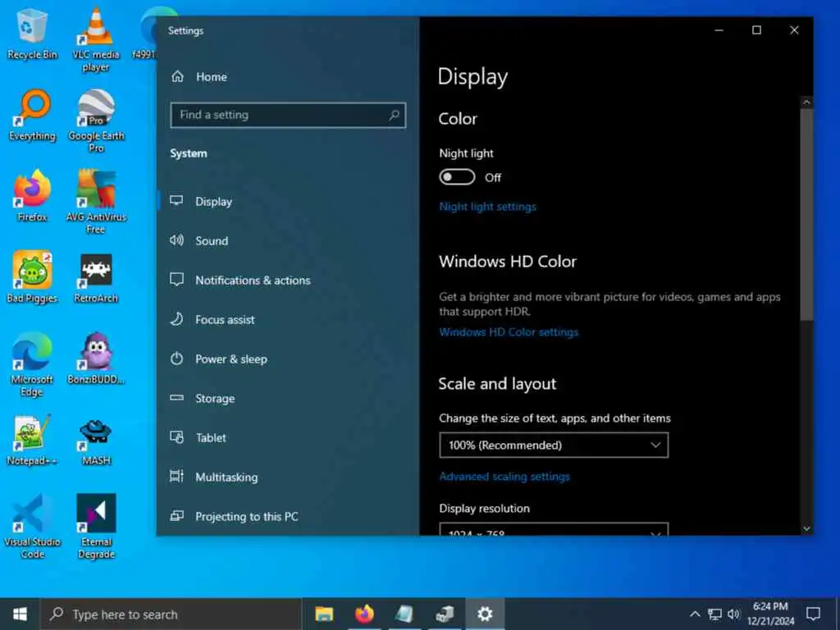Launch RetroArch from the desktop
This screenshot has height=630, width=840.
coord(96,277)
